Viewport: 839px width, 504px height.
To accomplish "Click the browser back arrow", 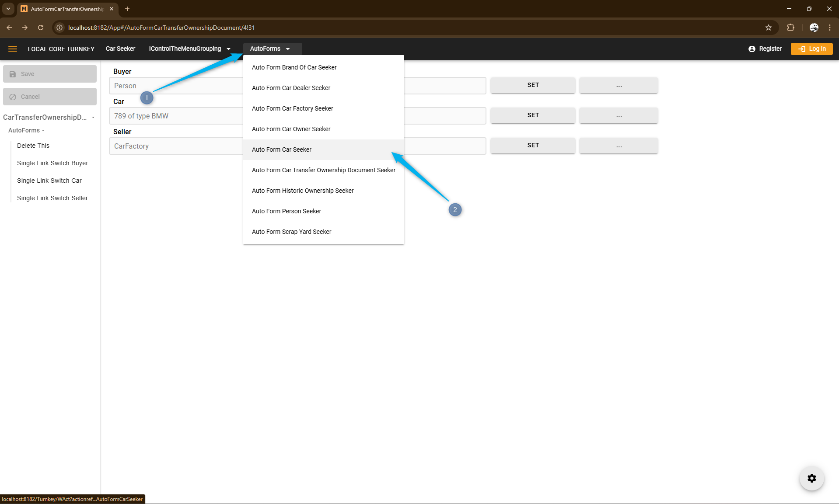I will [x=9, y=28].
